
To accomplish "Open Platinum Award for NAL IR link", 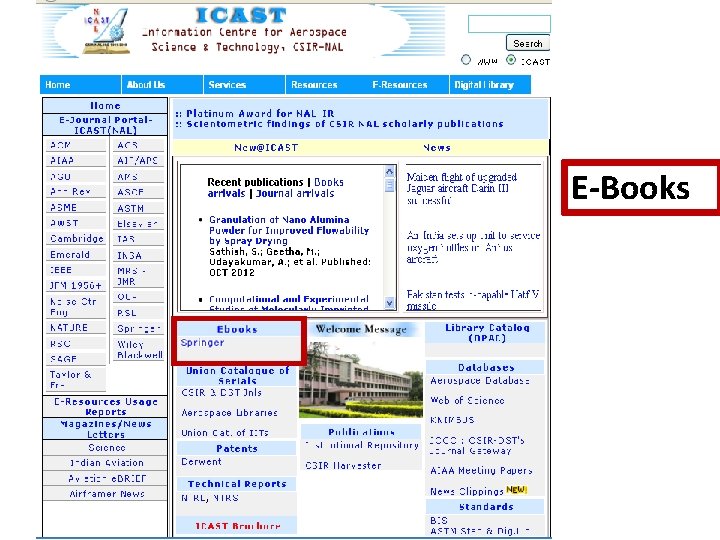I will pyautogui.click(x=260, y=113).
